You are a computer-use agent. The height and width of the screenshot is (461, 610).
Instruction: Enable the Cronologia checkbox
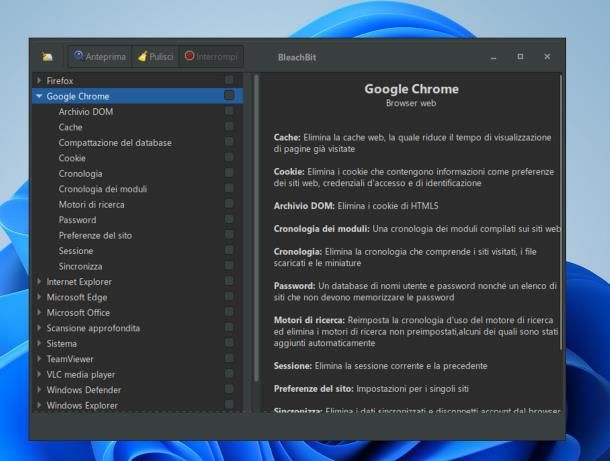click(x=229, y=173)
